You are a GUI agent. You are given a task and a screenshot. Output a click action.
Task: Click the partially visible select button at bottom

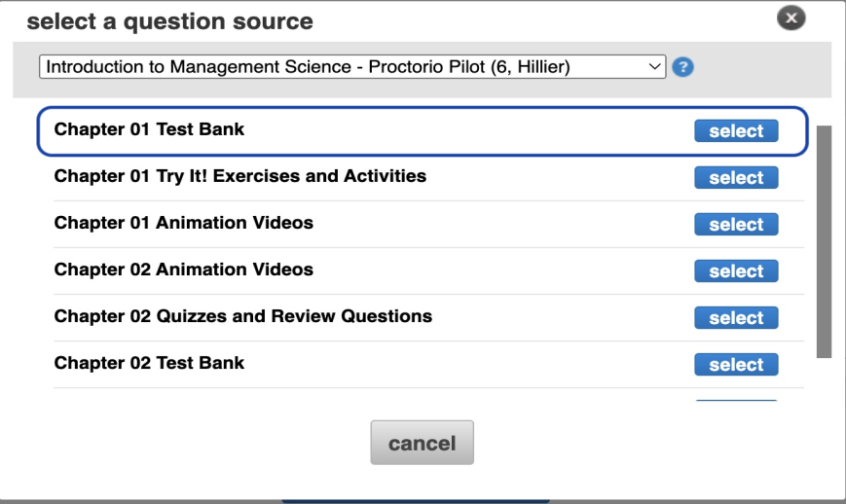(x=736, y=399)
